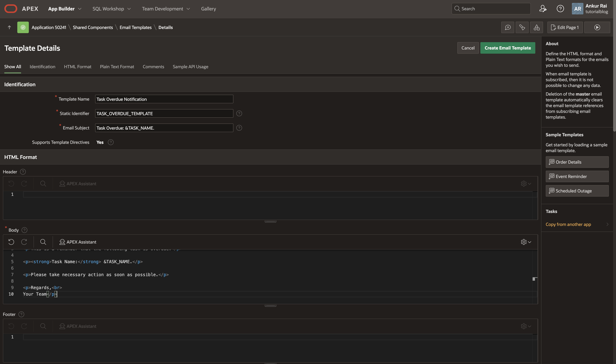Image resolution: width=616 pixels, height=364 pixels.
Task: Click the help icon beside Static Identifier
Action: (239, 114)
